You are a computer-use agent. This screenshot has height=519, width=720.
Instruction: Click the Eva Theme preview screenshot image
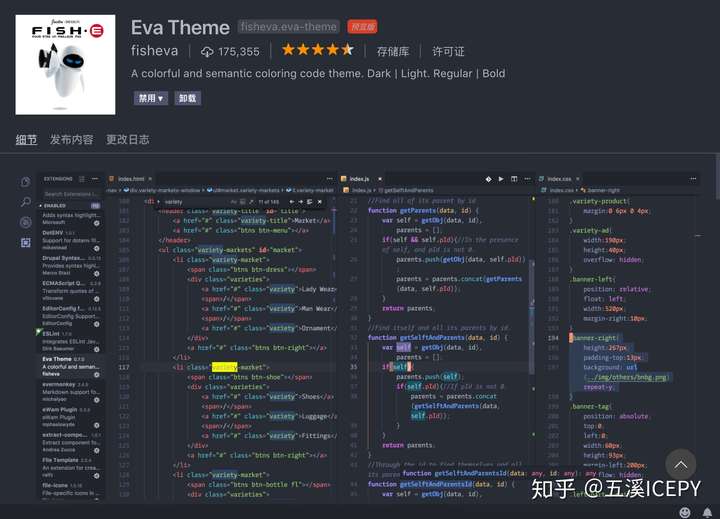(359, 336)
